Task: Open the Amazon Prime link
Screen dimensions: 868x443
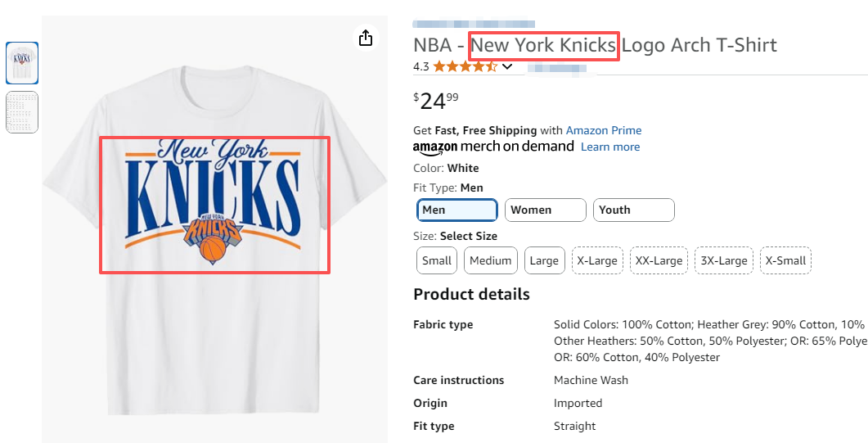Action: click(604, 130)
